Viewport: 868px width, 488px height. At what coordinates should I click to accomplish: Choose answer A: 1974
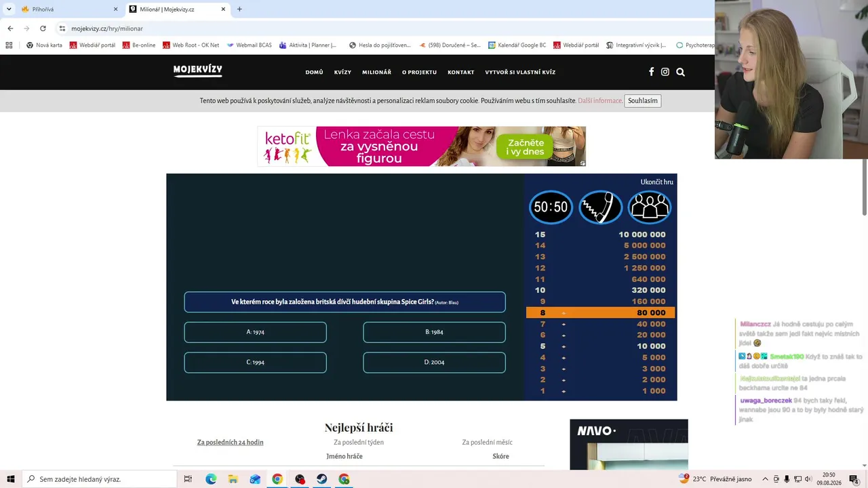tap(255, 332)
